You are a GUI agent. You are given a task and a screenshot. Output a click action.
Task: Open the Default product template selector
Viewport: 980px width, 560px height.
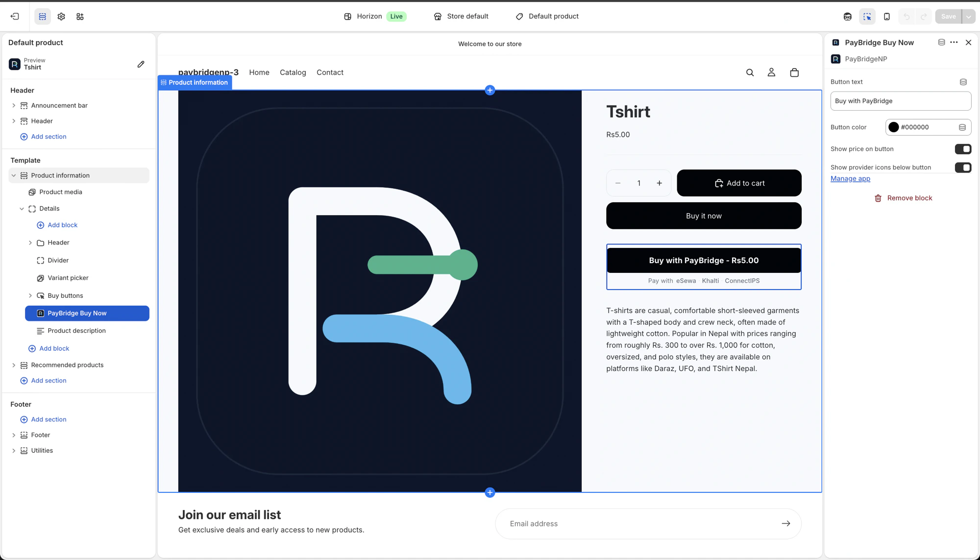(x=547, y=16)
